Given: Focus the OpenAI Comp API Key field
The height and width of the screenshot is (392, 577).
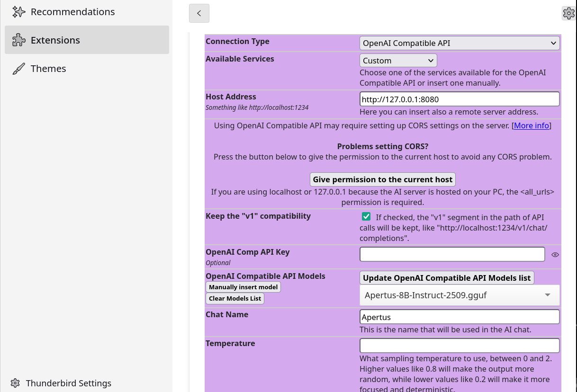Looking at the screenshot, I should pos(452,254).
